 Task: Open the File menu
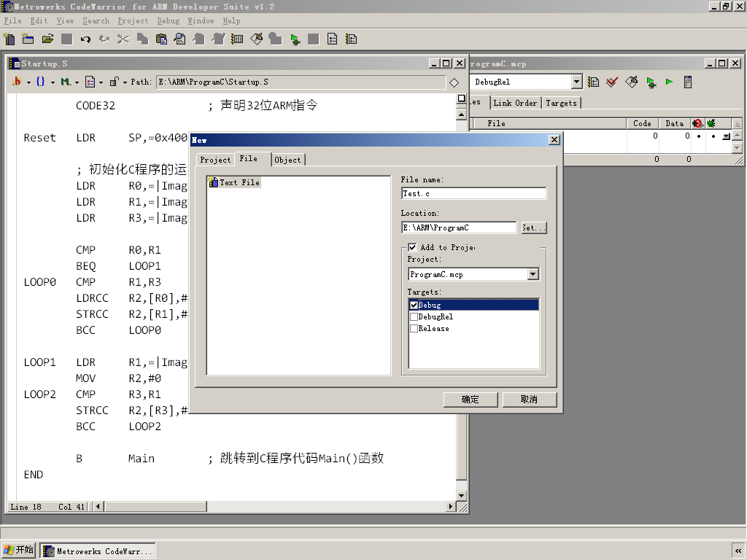[13, 21]
